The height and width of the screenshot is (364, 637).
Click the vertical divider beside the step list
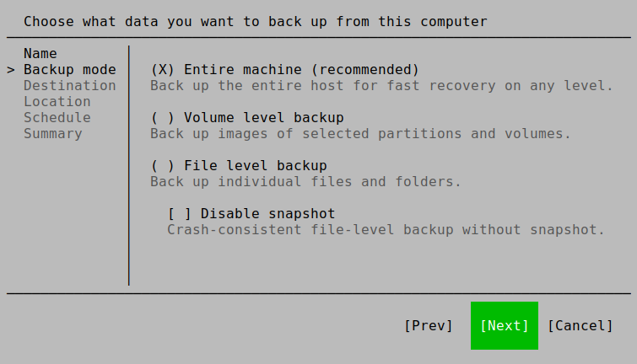click(129, 169)
